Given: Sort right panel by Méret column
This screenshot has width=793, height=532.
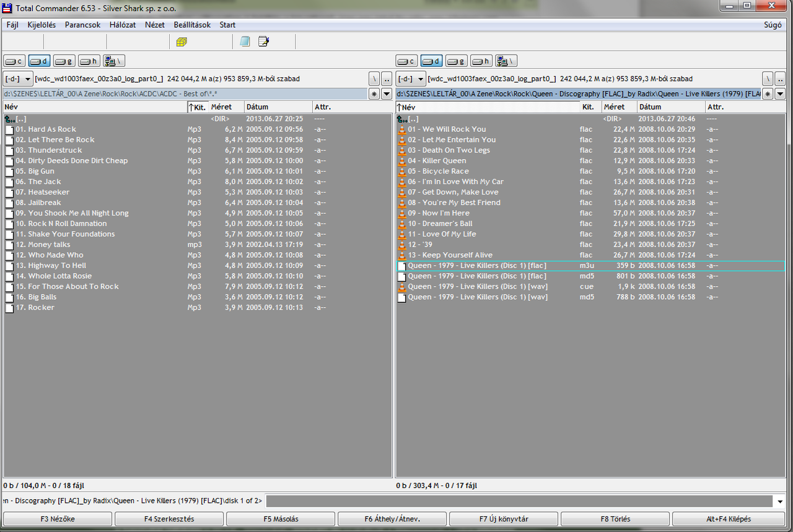Looking at the screenshot, I should [x=619, y=107].
